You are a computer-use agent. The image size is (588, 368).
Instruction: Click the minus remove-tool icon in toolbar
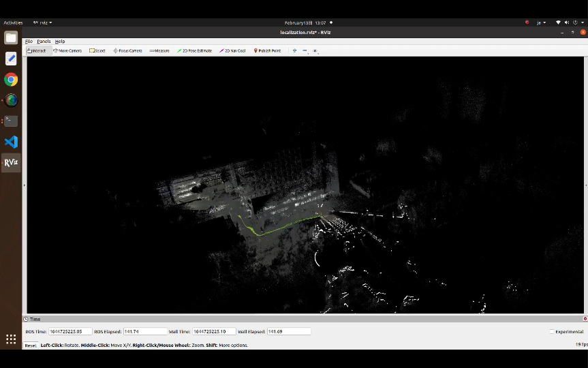point(305,50)
